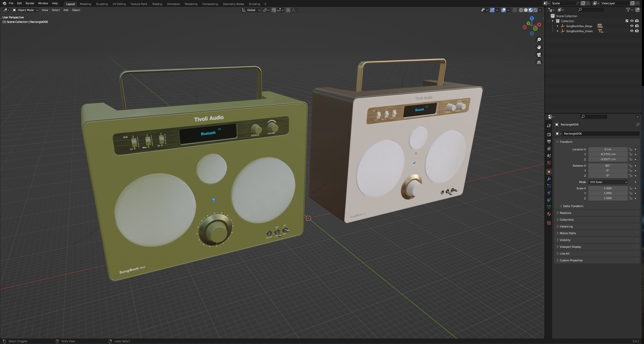Viewport: 644px width, 344px height.
Task: Select rendered viewport shading
Action: coord(535,10)
